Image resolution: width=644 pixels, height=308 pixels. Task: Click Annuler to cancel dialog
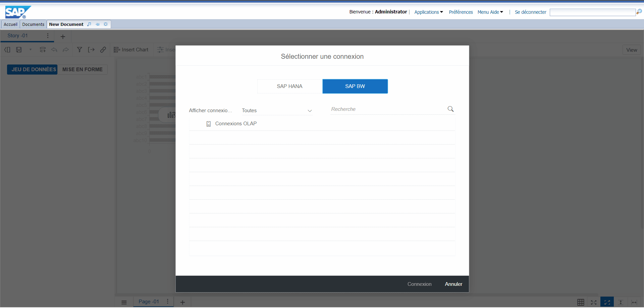coord(453,284)
